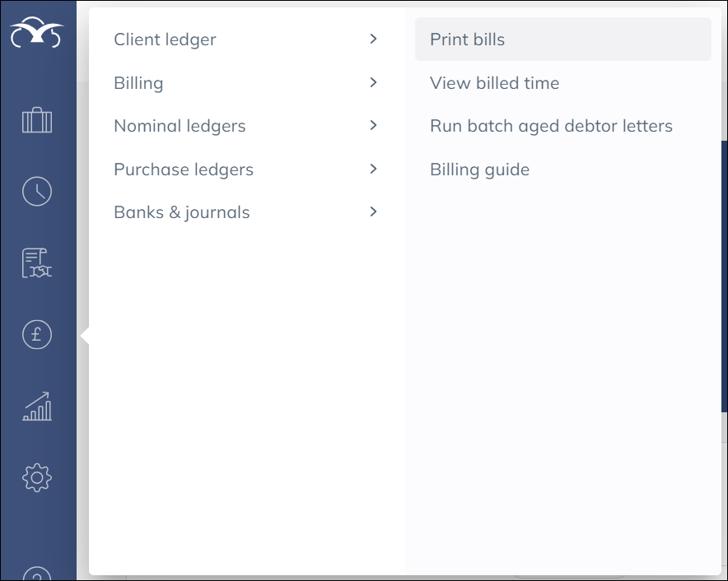728x581 pixels.
Task: Click the bird logo in the sidebar
Action: (x=37, y=34)
